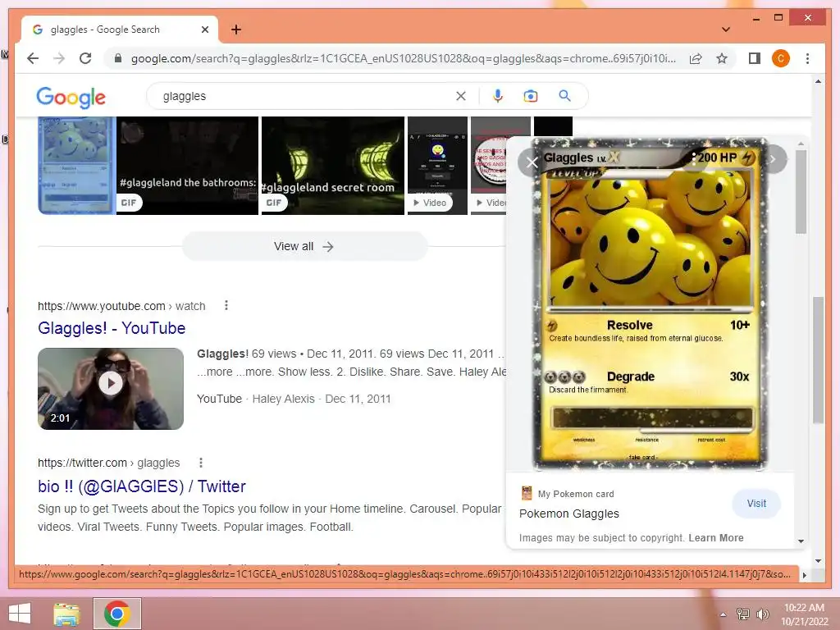This screenshot has width=840, height=630.
Task: Open Chrome side panel
Action: (x=755, y=58)
